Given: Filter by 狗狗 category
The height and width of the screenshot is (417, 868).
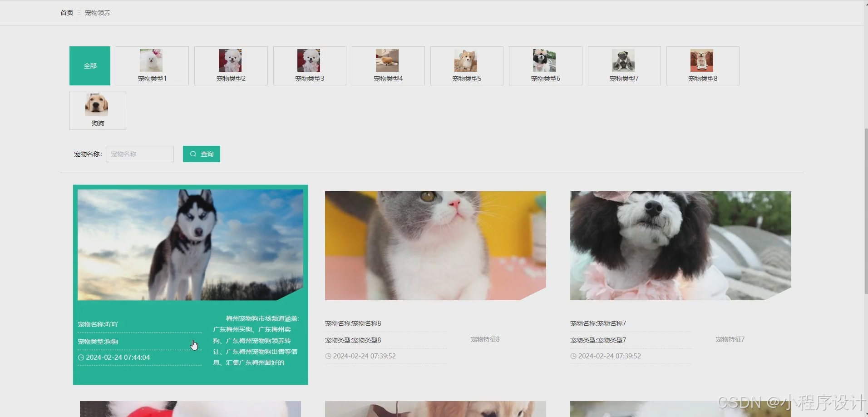Looking at the screenshot, I should 98,110.
